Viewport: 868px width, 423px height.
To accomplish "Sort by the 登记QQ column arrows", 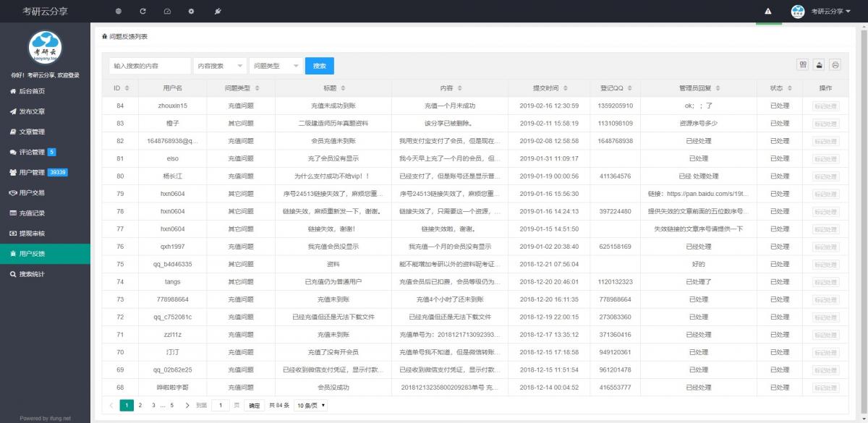I will tap(631, 88).
